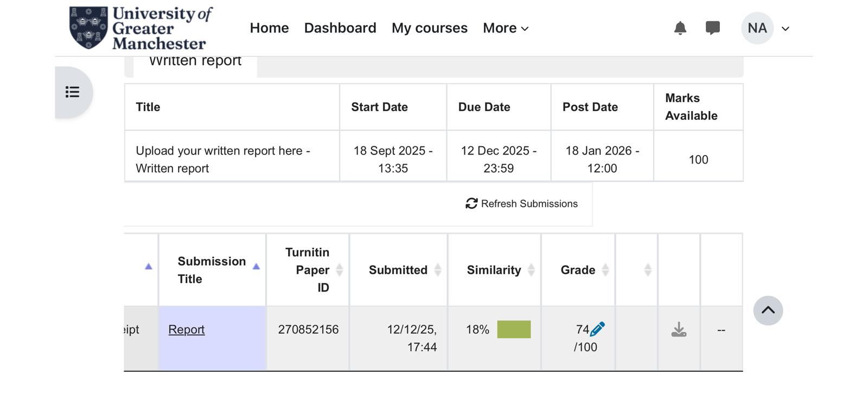Open the user account dropdown chevron
Viewport: 868px width, 400px height.
tap(785, 29)
